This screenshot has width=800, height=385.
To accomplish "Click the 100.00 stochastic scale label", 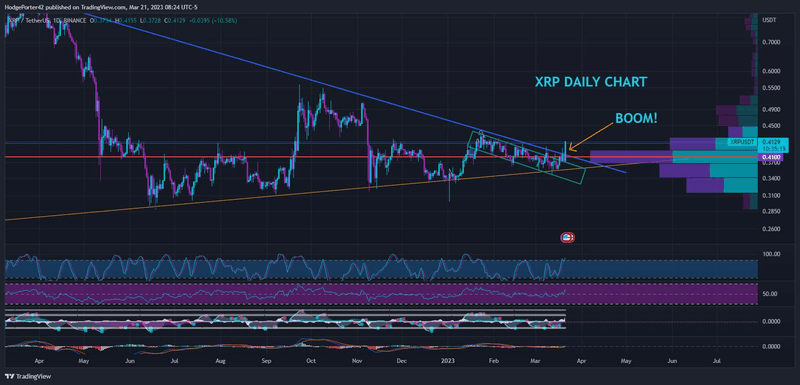I will [770, 254].
